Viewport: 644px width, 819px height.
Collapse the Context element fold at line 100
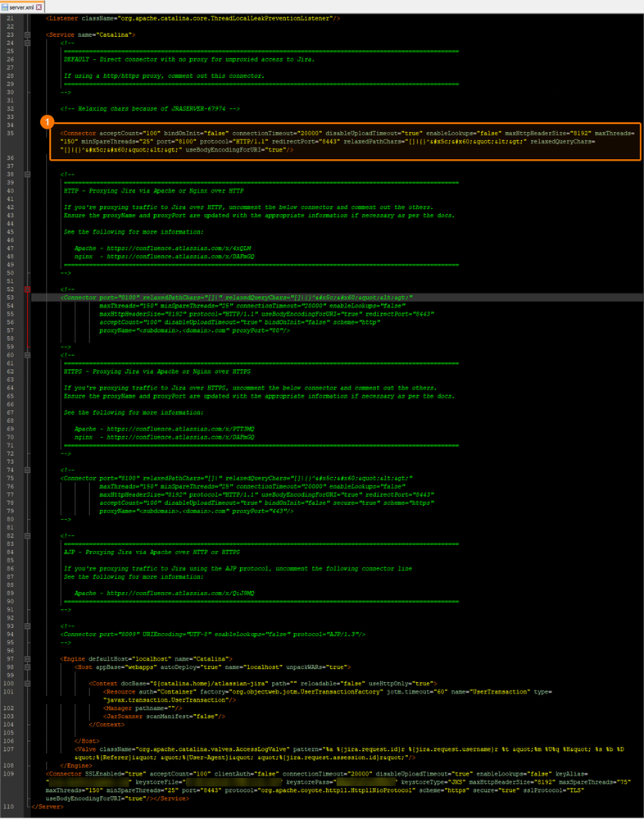tap(28, 684)
